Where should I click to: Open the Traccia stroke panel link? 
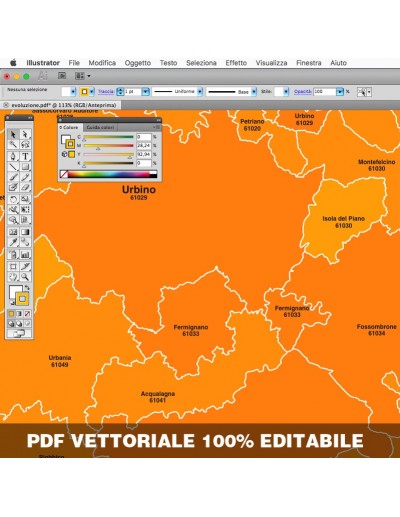(106, 91)
